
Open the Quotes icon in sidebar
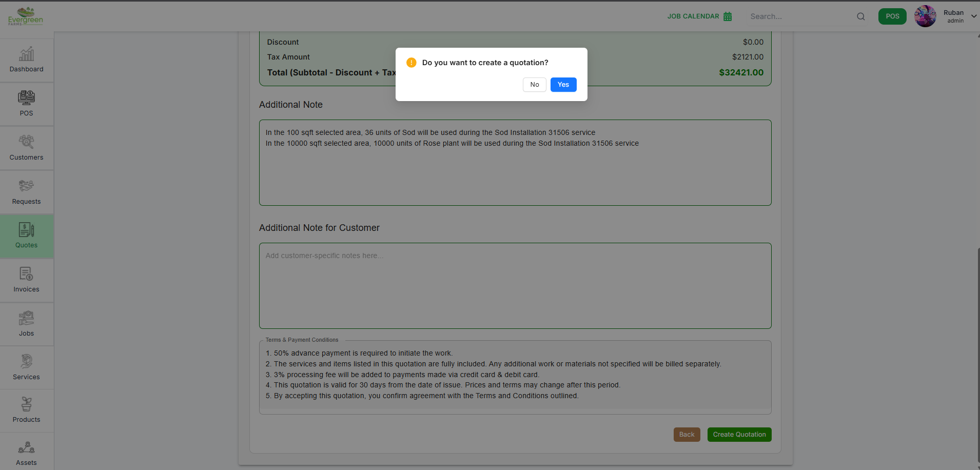26,230
